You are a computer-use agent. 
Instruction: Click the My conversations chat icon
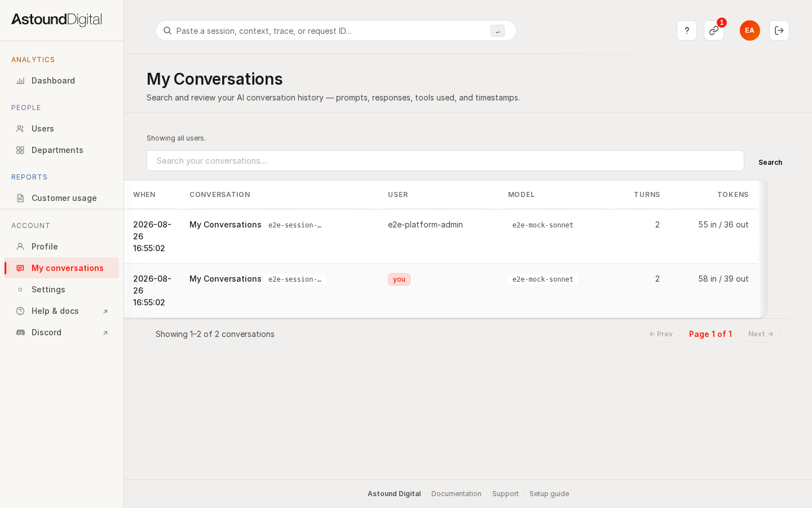coord(20,268)
